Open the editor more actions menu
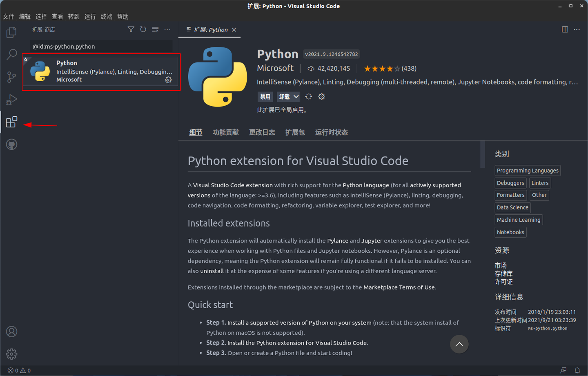588x376 pixels. pyautogui.click(x=577, y=29)
